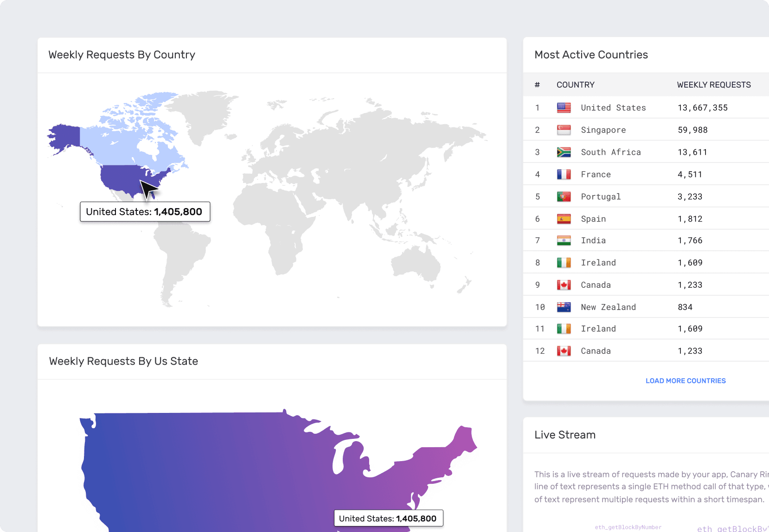Click the Ireland flag in row 11
The image size is (769, 532).
tap(564, 329)
